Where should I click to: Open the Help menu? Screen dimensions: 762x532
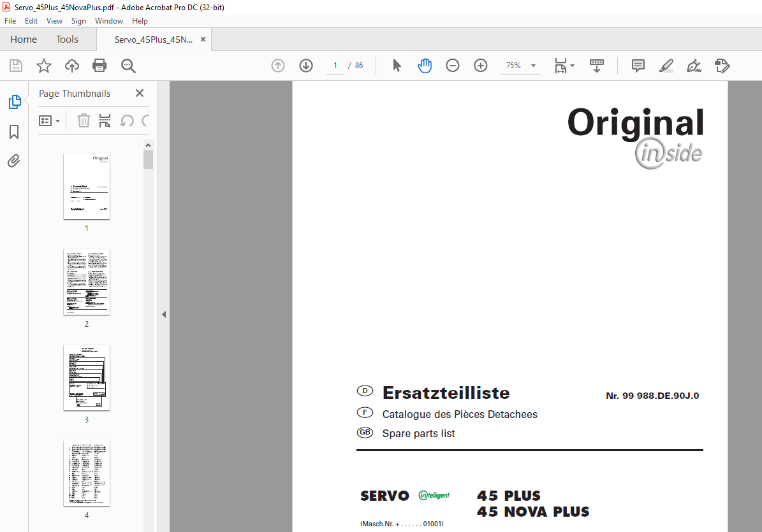point(140,21)
